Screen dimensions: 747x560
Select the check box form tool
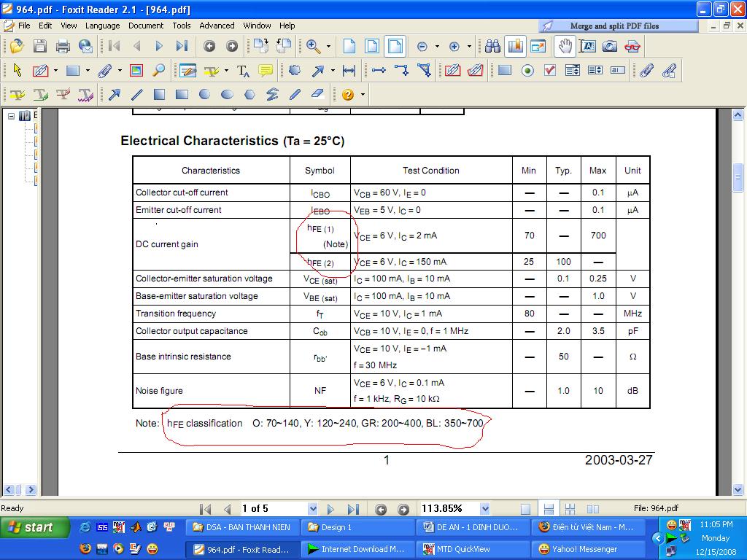pos(550,71)
